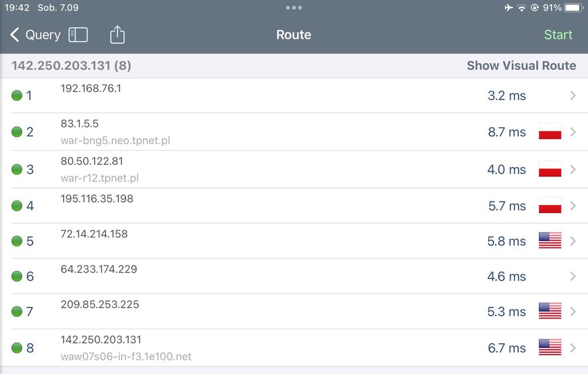Expand hop 3 details chevron

coord(573,170)
